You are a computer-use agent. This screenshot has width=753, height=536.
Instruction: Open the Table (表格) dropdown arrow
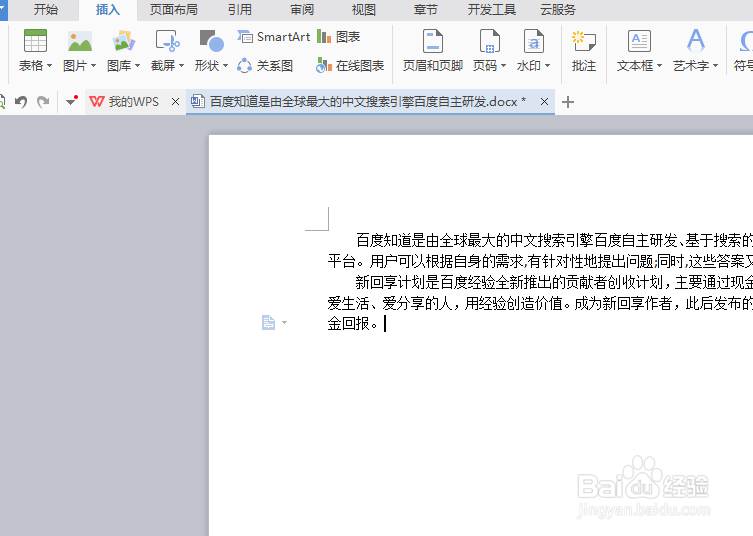49,66
